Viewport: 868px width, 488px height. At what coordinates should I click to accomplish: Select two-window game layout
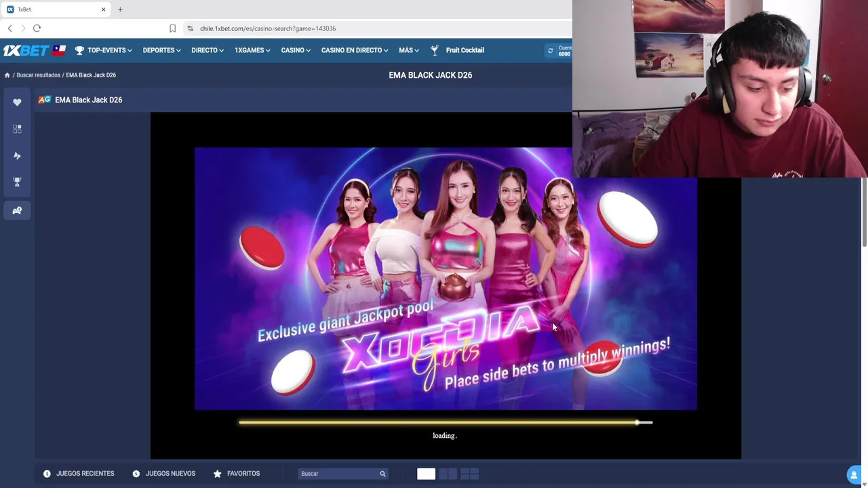point(448,474)
